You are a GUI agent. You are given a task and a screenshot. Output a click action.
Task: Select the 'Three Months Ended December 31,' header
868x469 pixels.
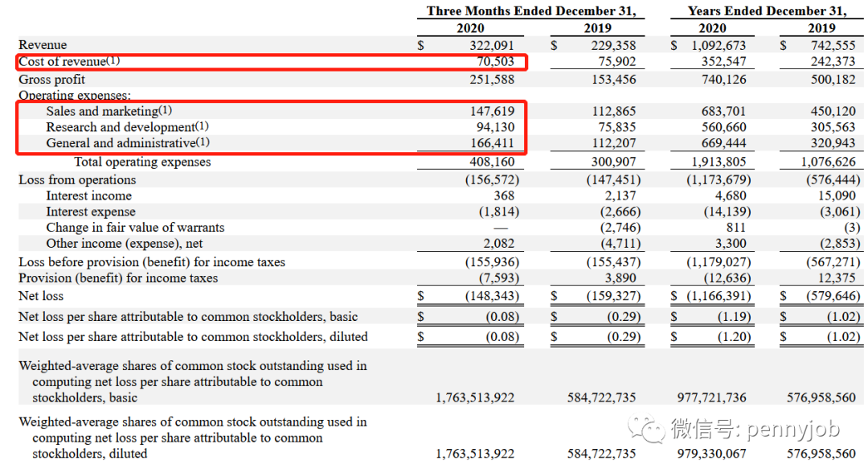(x=531, y=11)
